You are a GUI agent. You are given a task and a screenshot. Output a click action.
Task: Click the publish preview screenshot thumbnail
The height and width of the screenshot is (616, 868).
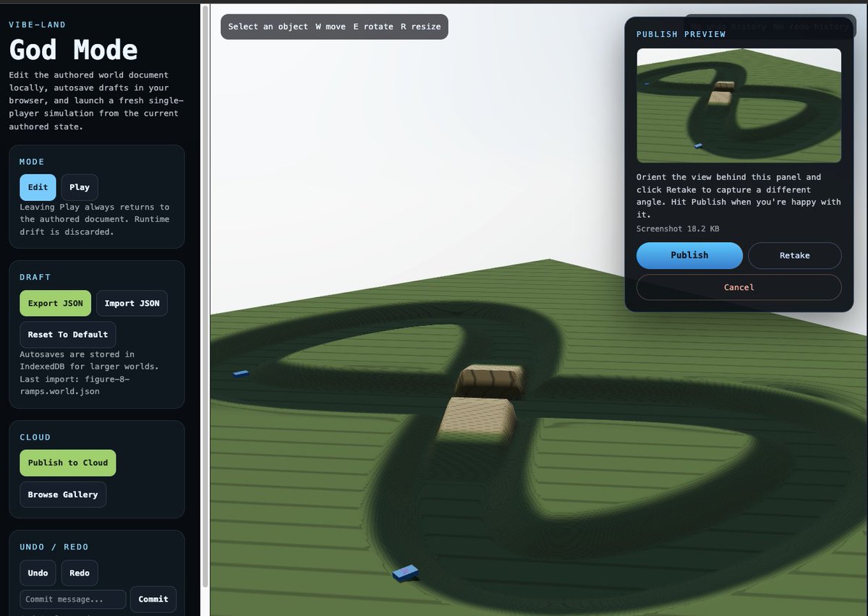739,106
